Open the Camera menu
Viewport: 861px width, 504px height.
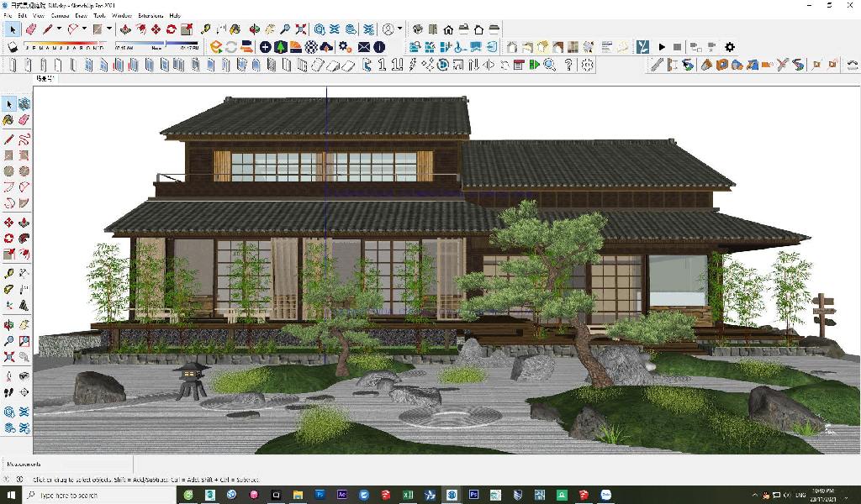(x=61, y=15)
